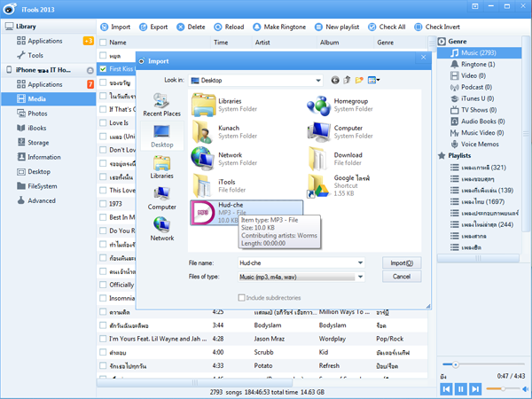Screen dimensions: 532x399
Task: Open the Look in folder dropdown
Action: (318, 80)
